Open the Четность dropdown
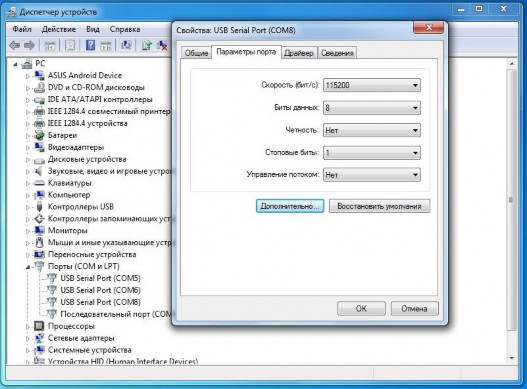Screen dimensions: 527x389 [x=372, y=130]
